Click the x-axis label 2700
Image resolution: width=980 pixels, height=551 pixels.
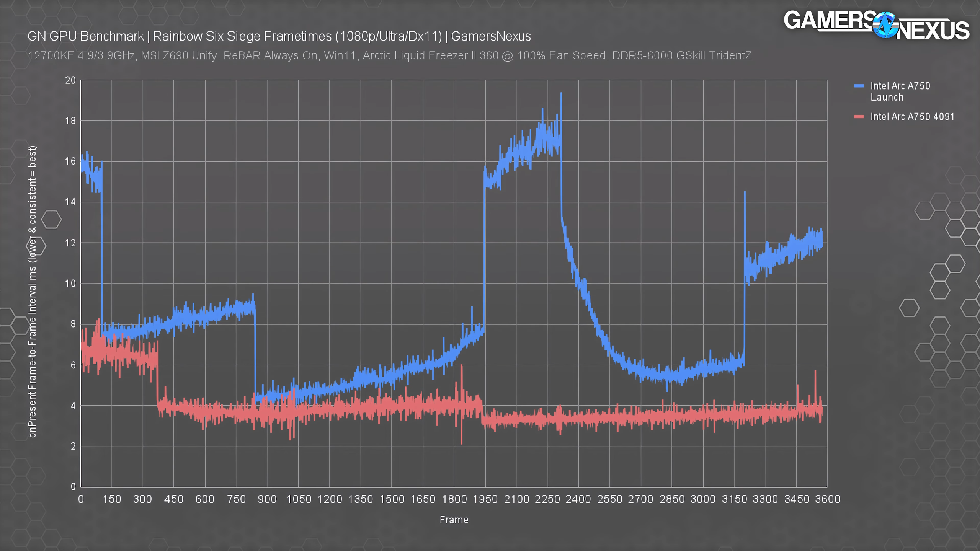[x=641, y=499]
